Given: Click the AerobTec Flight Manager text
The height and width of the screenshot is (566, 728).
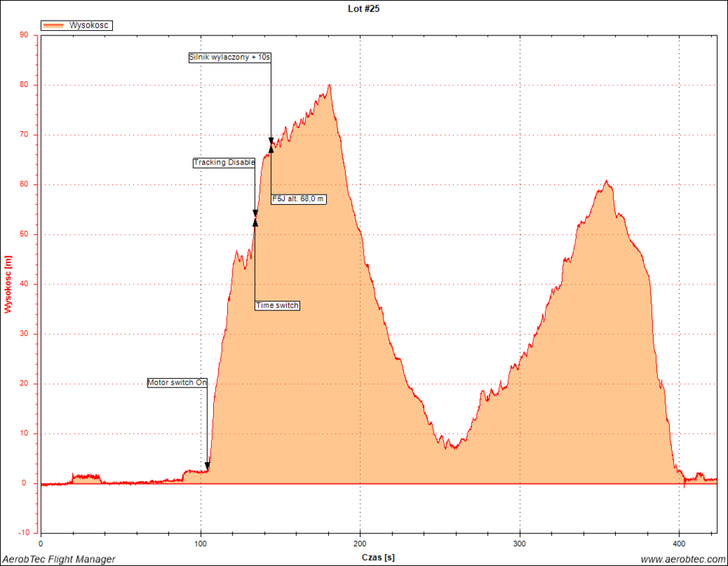Looking at the screenshot, I should [x=58, y=559].
